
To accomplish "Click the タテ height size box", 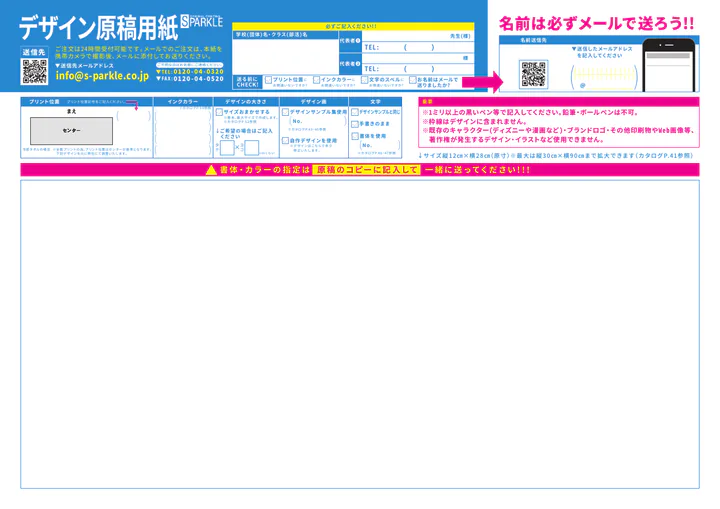I will pyautogui.click(x=227, y=148).
